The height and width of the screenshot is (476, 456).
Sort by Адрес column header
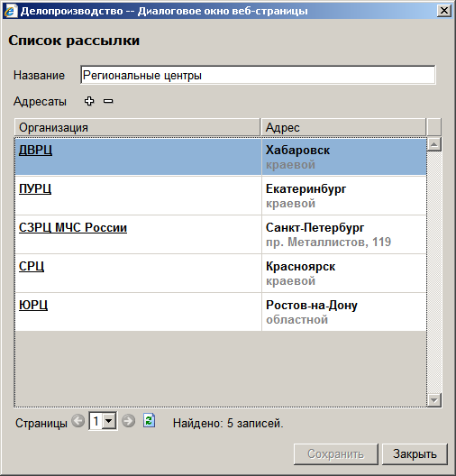[343, 127]
